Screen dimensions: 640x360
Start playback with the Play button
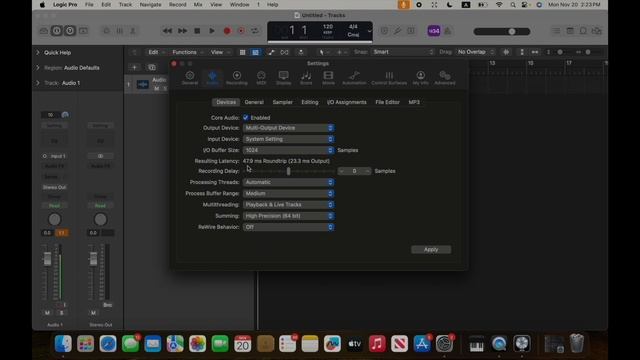pyautogui.click(x=212, y=31)
